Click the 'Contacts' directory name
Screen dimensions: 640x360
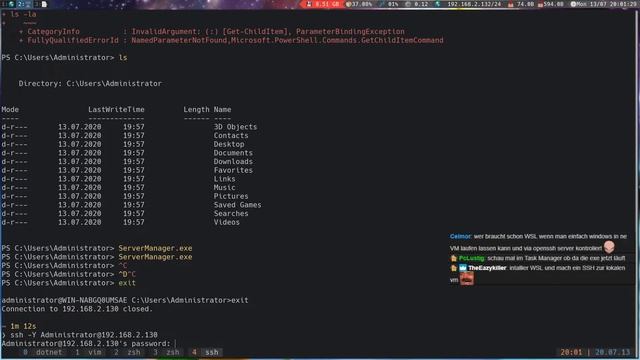click(x=231, y=136)
